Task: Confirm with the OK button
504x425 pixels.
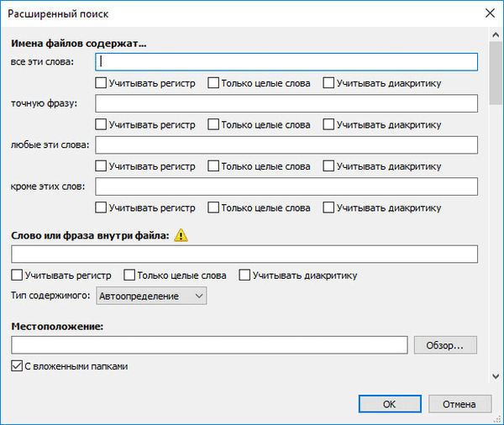Action: [x=390, y=404]
